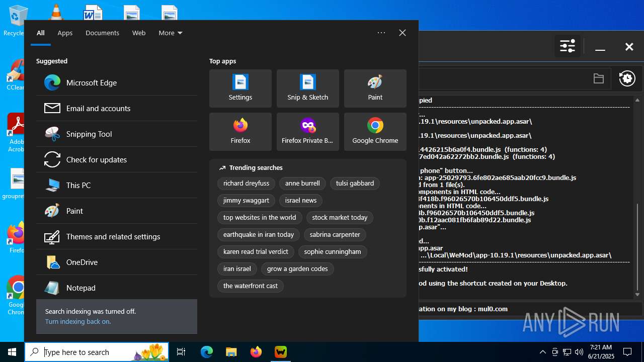Expand the More filter dropdown
The height and width of the screenshot is (362, 644).
click(171, 33)
